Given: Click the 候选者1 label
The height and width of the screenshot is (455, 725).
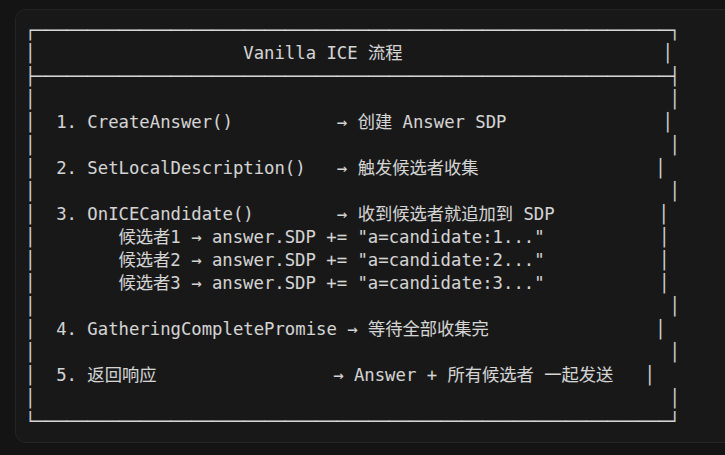Looking at the screenshot, I should coord(149,237).
